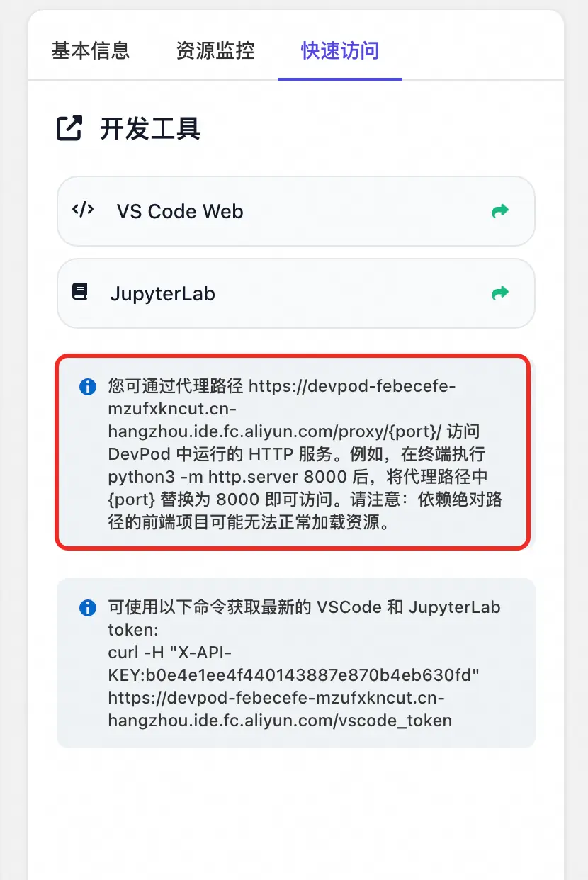Image resolution: width=588 pixels, height=880 pixels.
Task: Select the 快速访问 tab
Action: [340, 51]
